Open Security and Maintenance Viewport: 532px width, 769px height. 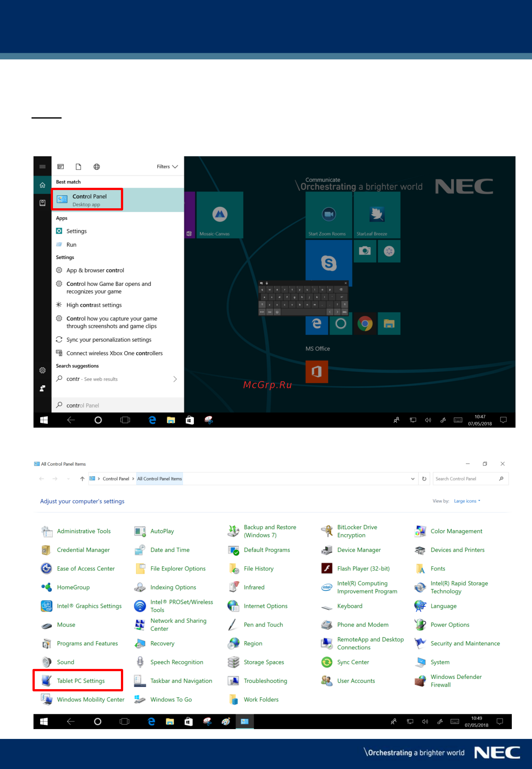[x=457, y=643]
